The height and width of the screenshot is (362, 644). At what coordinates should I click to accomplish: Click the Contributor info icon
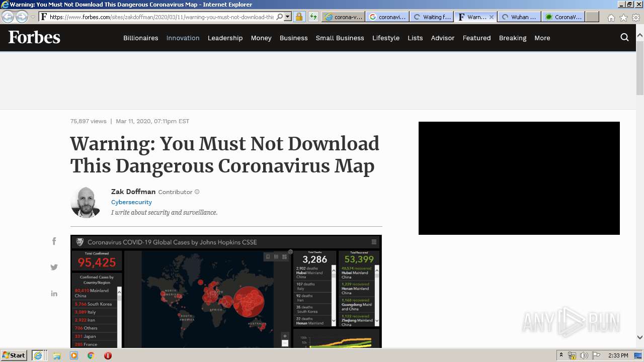(x=197, y=192)
